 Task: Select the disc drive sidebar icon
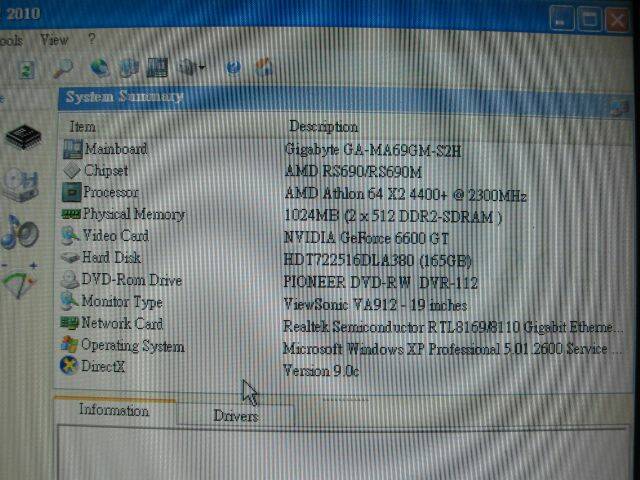[x=21, y=185]
